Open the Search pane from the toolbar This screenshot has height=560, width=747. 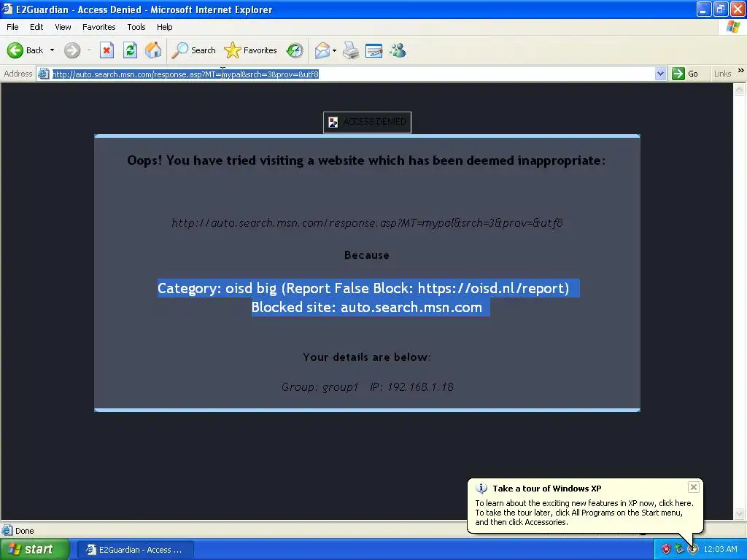[194, 50]
